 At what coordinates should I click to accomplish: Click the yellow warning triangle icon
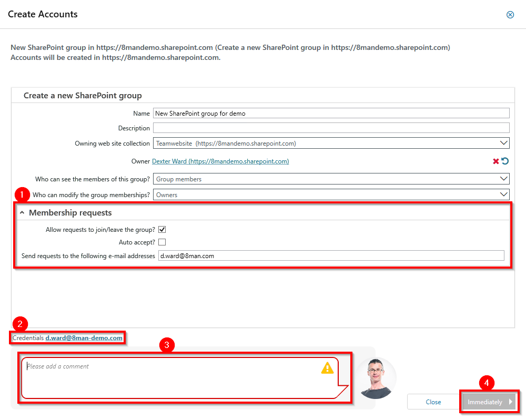(327, 368)
